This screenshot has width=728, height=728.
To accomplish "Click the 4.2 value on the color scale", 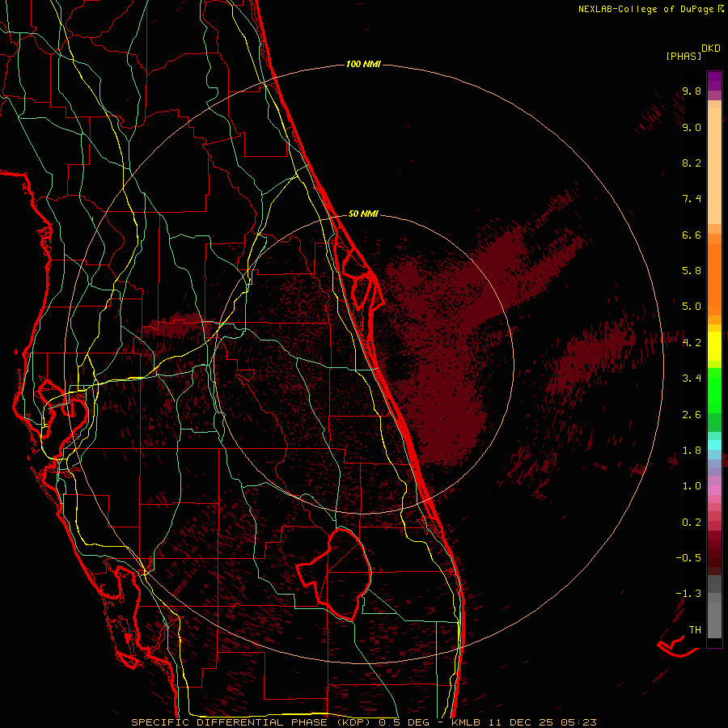I will pos(692,343).
